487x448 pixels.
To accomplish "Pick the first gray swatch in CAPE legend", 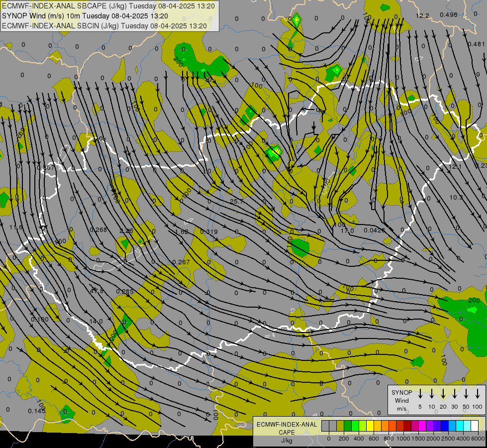I will [x=325, y=426].
